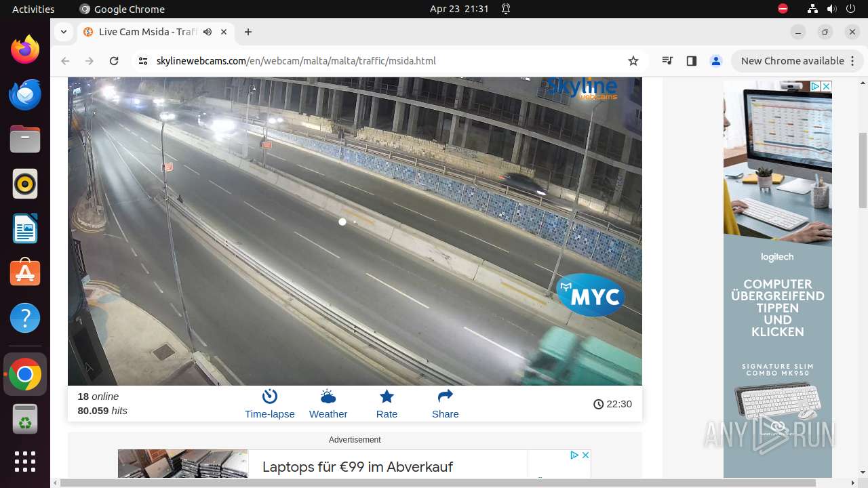Mute the tab audio speaker icon
Image resolution: width=868 pixels, height=488 pixels.
click(208, 32)
